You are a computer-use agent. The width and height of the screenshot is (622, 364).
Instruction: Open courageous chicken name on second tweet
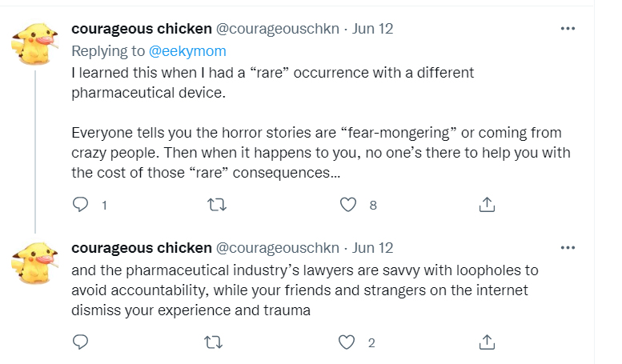pos(142,248)
